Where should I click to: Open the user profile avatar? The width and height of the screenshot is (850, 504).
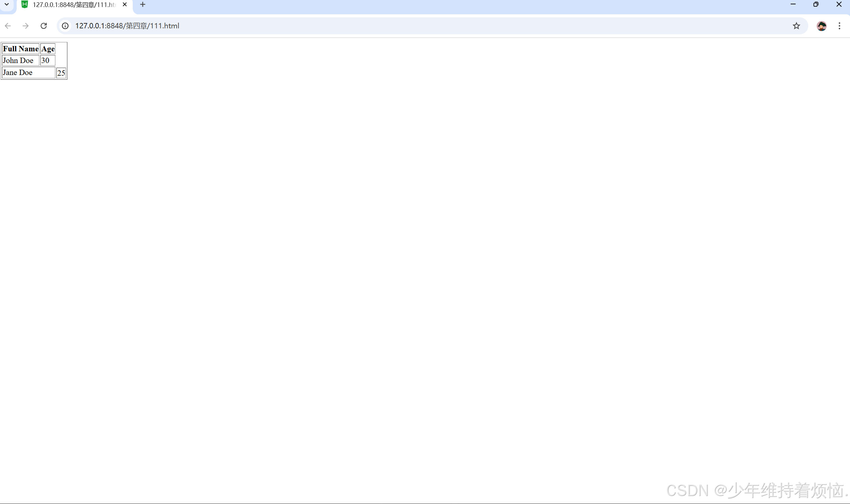pos(821,26)
